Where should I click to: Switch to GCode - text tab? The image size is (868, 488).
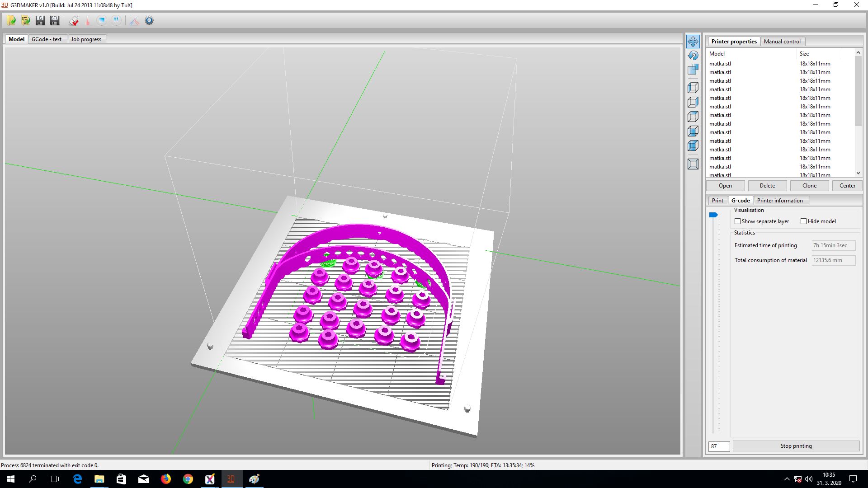point(47,39)
